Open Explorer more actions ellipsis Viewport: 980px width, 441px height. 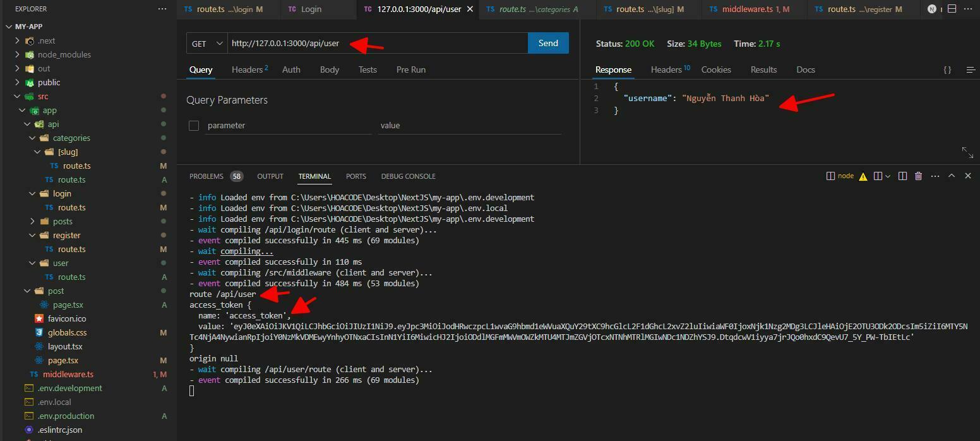coord(162,8)
